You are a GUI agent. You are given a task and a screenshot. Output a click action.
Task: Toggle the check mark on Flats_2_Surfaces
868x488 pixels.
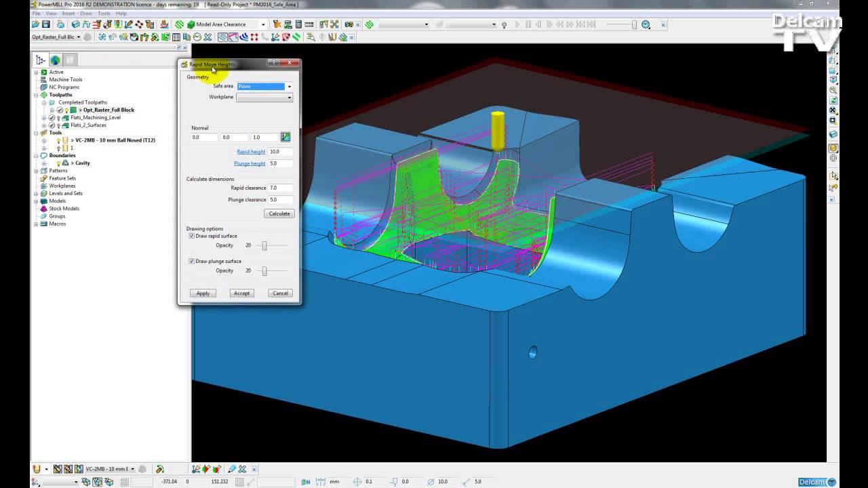(52, 125)
